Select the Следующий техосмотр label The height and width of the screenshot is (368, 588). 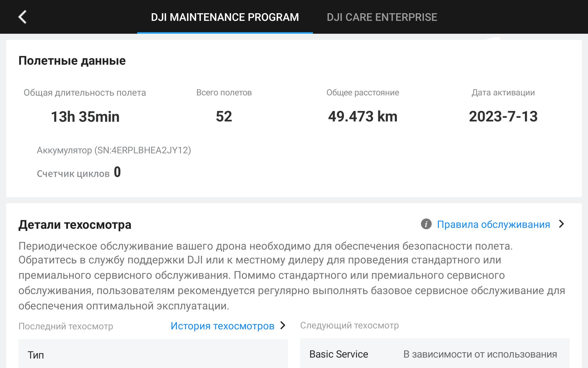click(349, 325)
